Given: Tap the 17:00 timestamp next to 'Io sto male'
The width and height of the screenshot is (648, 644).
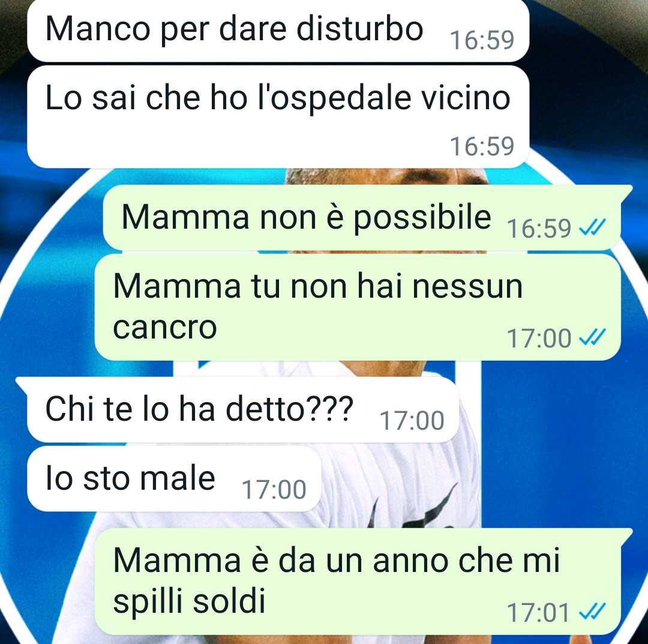Looking at the screenshot, I should click(274, 490).
